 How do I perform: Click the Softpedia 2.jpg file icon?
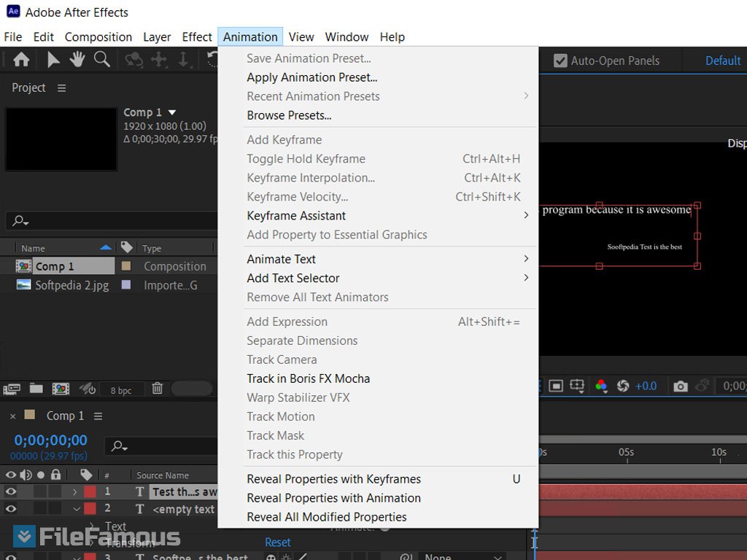[x=23, y=285]
